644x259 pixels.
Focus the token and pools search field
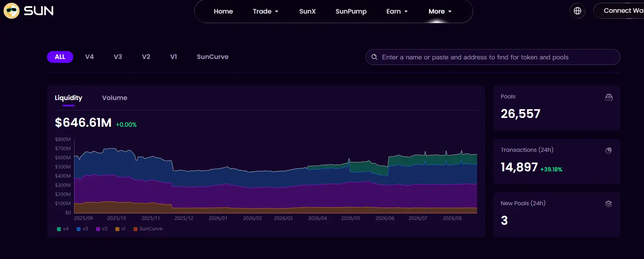[493, 57]
